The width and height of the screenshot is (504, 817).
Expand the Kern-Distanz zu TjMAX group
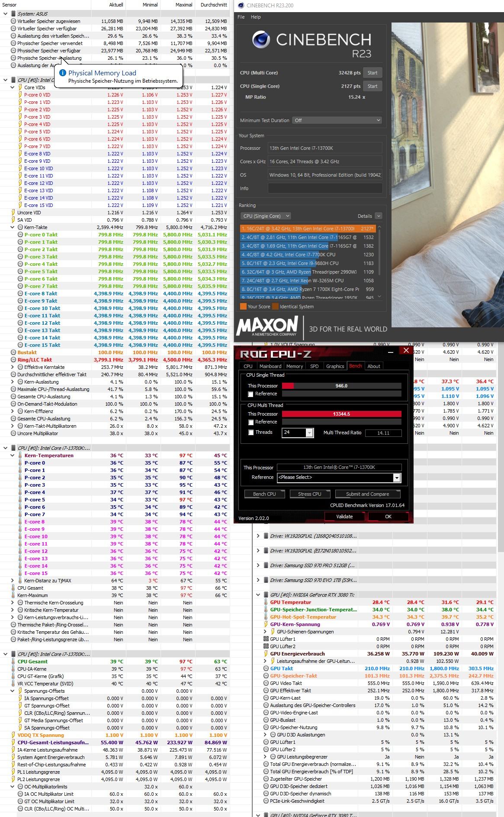coord(13,581)
